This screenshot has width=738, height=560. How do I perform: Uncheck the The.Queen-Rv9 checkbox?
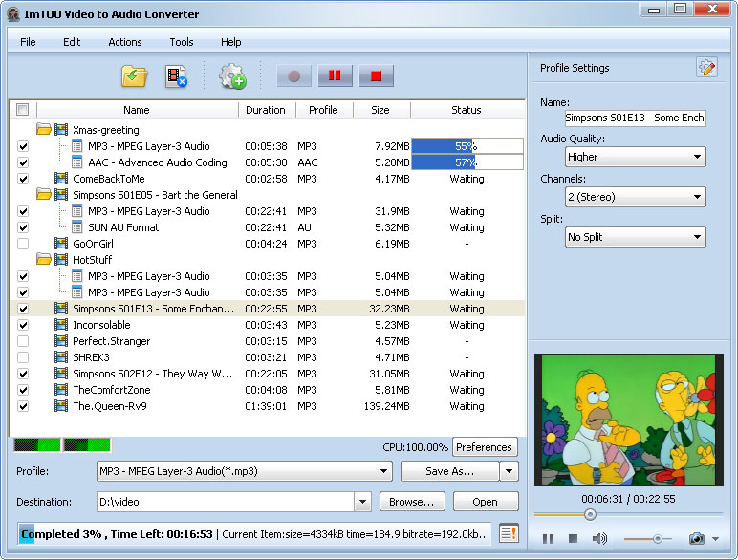[x=23, y=406]
